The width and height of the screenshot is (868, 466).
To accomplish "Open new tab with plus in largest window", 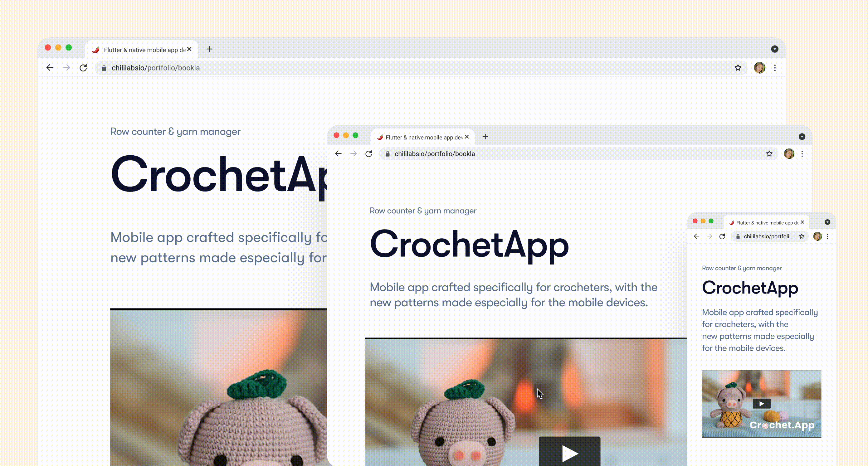I will [209, 49].
